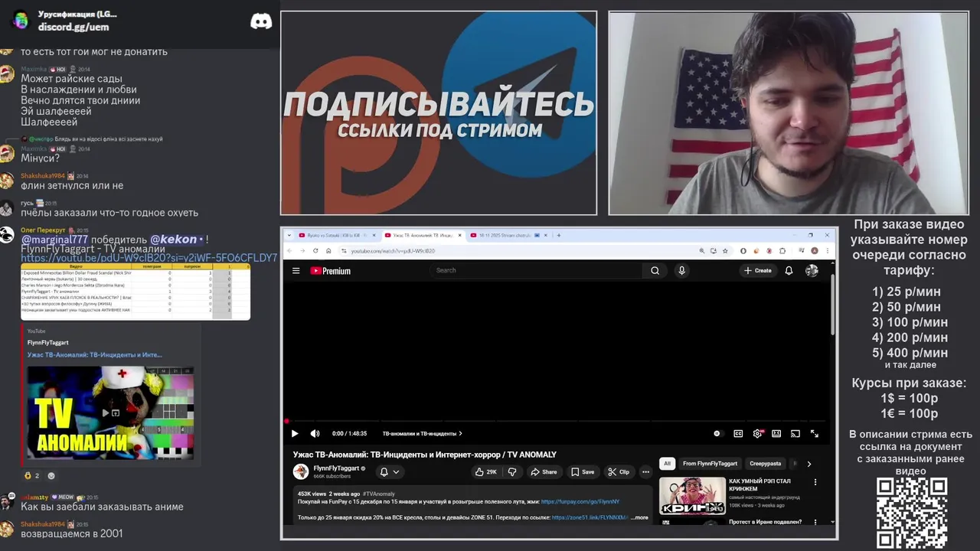Open the YouTube account avatar menu
Screen dimensions: 980x551
[812, 270]
